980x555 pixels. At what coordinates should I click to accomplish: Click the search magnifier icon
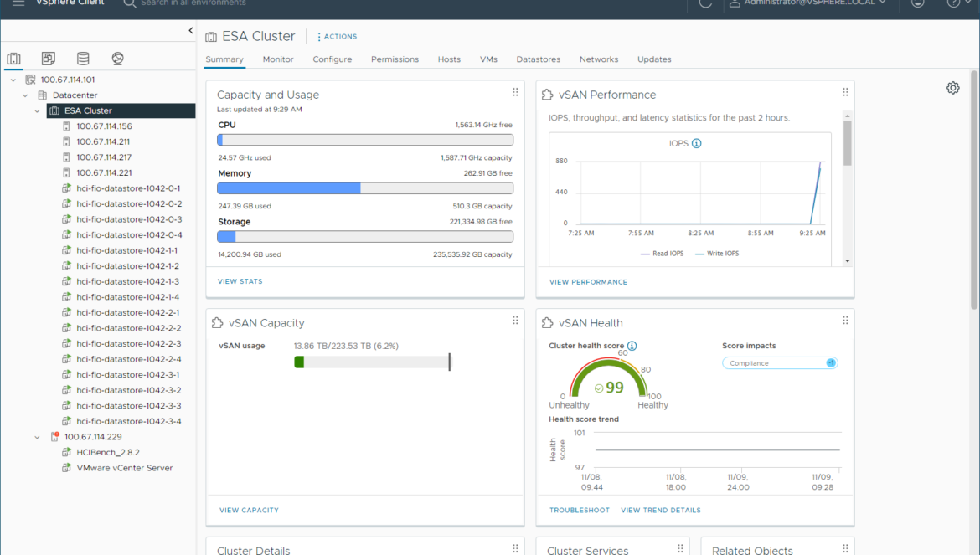point(129,3)
